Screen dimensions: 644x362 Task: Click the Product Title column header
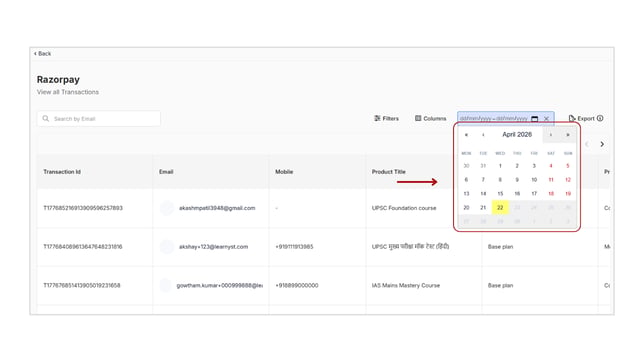click(389, 172)
